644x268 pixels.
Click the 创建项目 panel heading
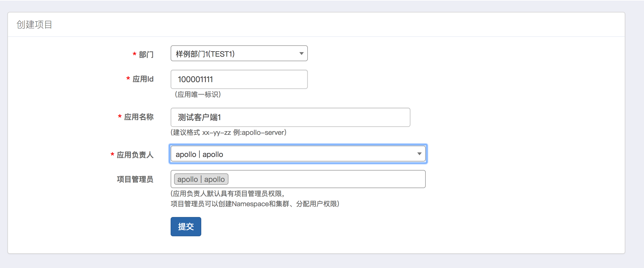34,25
